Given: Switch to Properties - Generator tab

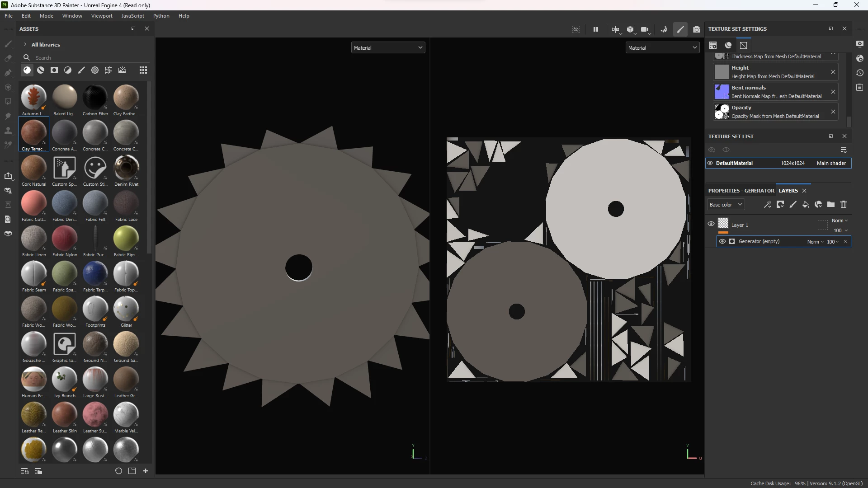Looking at the screenshot, I should click(x=741, y=191).
